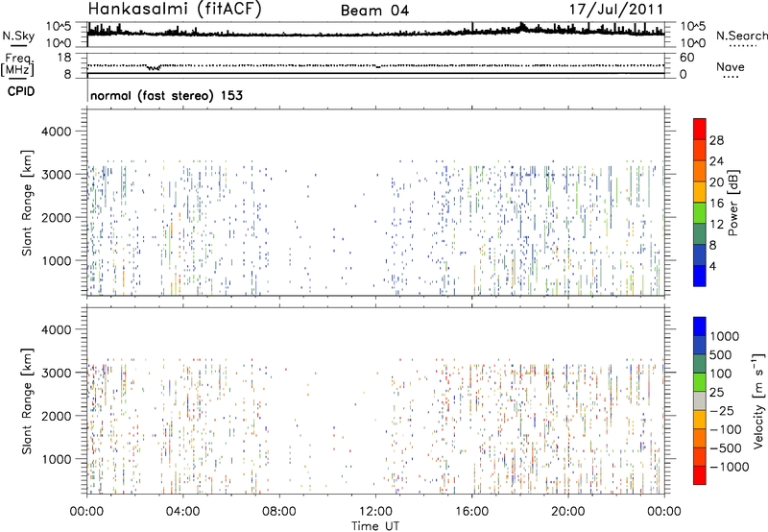Click the 'CPID' label
The image size is (768, 532).
(x=21, y=91)
